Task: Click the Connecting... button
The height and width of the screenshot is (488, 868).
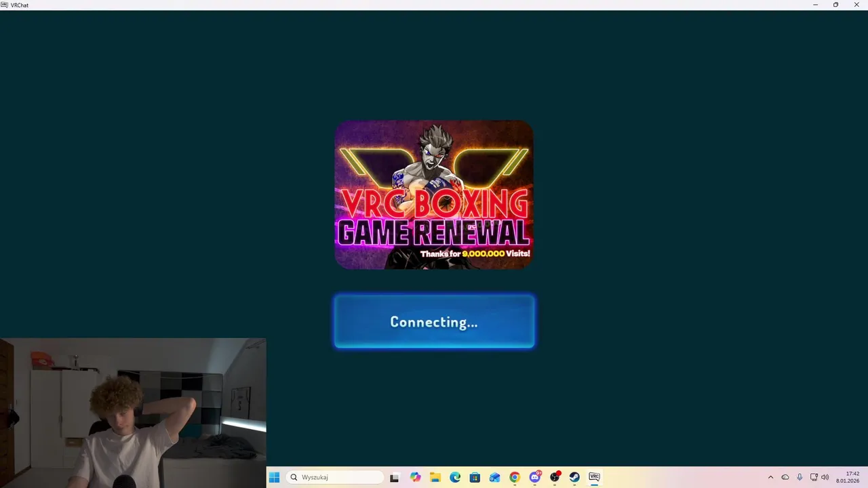Action: click(434, 322)
